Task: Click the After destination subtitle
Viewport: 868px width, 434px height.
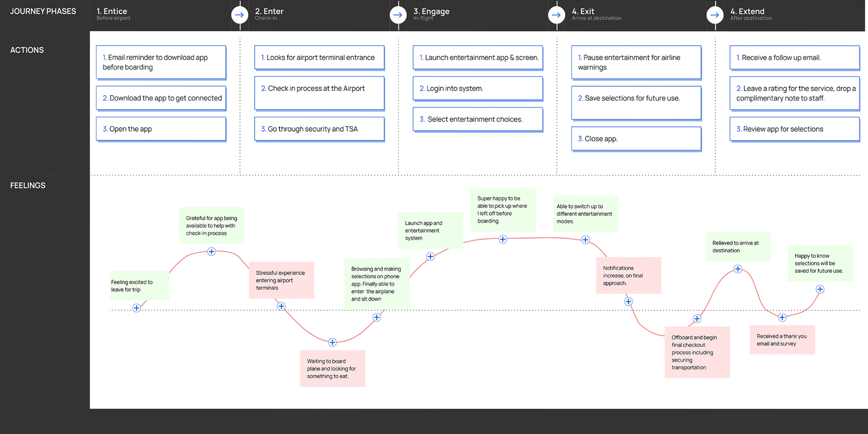Action: tap(751, 19)
